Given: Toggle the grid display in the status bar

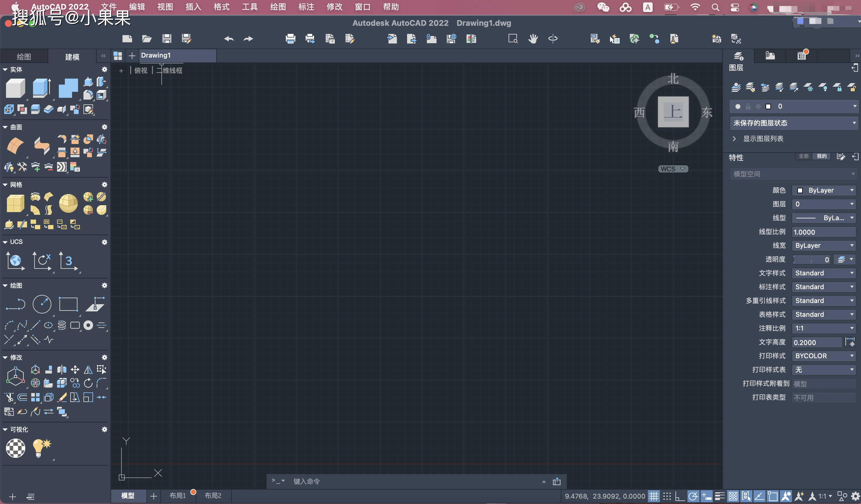Looking at the screenshot, I should point(654,496).
